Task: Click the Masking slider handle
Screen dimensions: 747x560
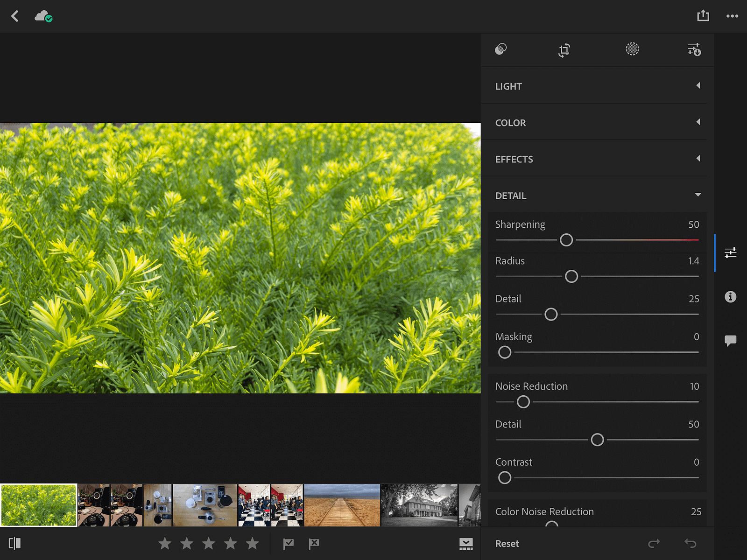Action: 505,352
